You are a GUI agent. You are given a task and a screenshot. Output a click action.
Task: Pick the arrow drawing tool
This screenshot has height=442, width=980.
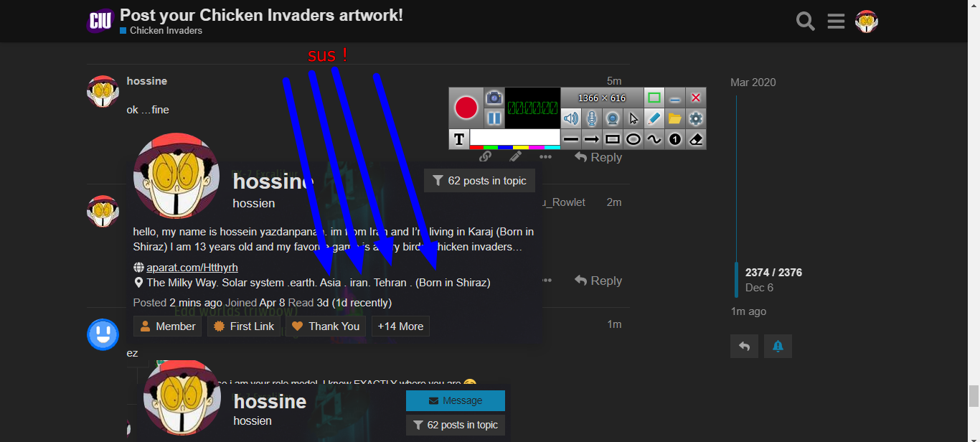coord(591,139)
